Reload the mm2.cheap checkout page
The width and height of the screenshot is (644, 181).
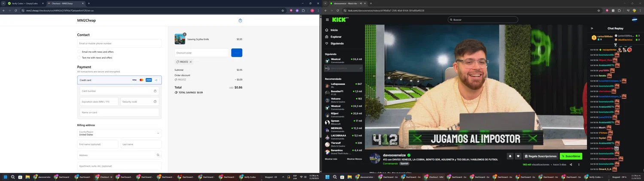point(15,10)
